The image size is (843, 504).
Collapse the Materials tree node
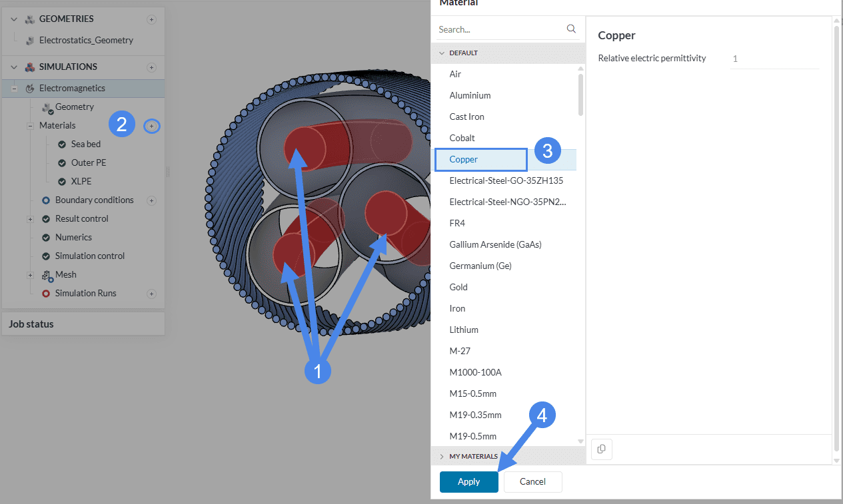coord(30,126)
